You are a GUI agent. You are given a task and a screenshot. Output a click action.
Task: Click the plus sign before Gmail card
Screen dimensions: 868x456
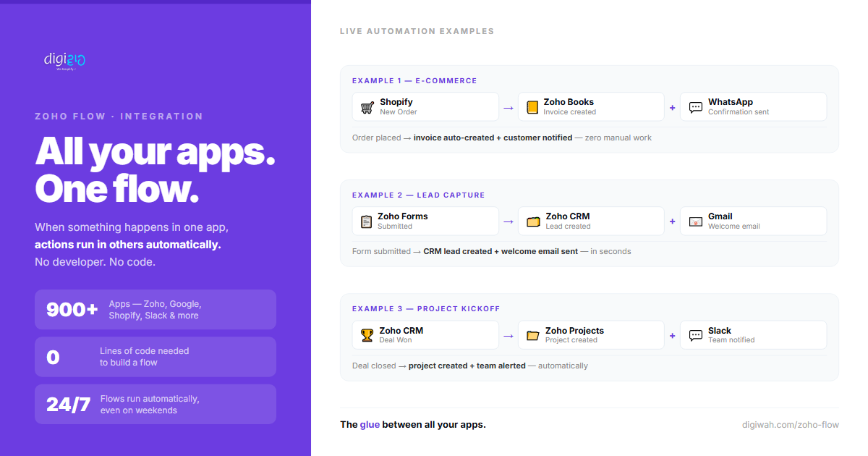pos(672,221)
